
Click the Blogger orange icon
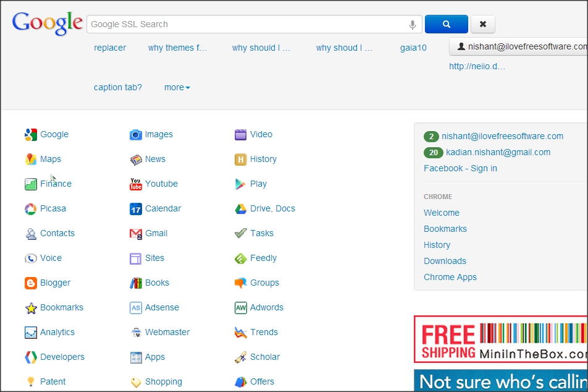tap(31, 283)
